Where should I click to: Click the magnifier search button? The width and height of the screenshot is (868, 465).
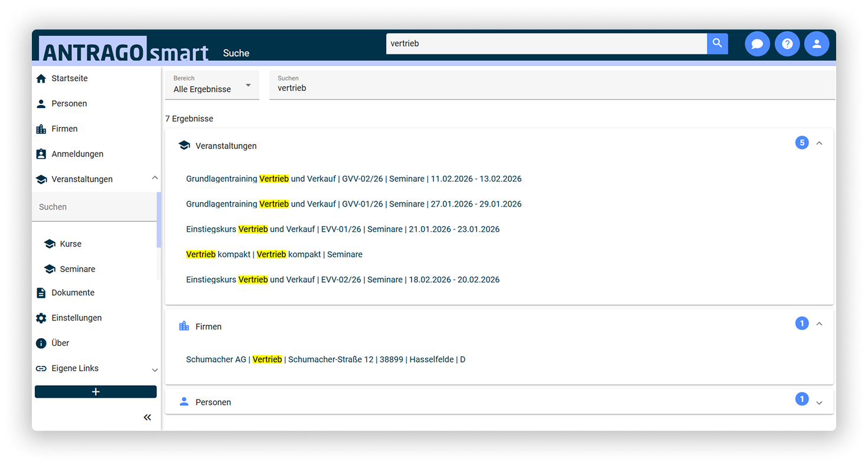pos(717,44)
